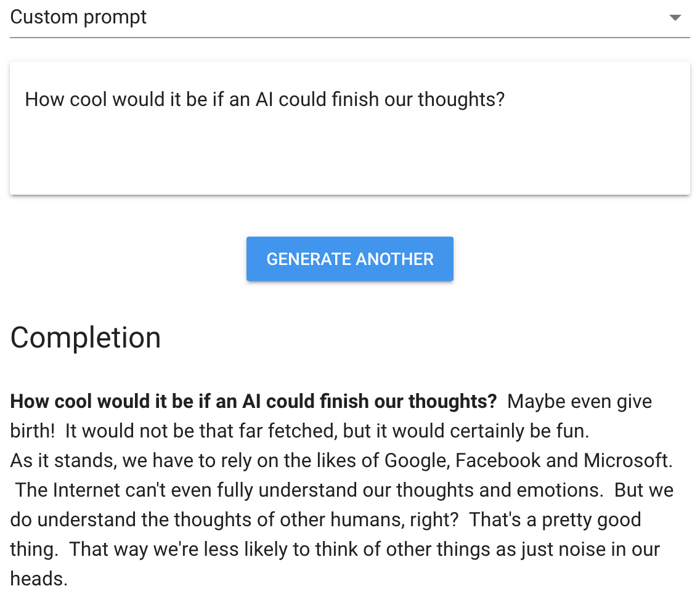Place cursor after "thoughts?" in prompt box
Screen dimensions: 700x594
pos(506,100)
